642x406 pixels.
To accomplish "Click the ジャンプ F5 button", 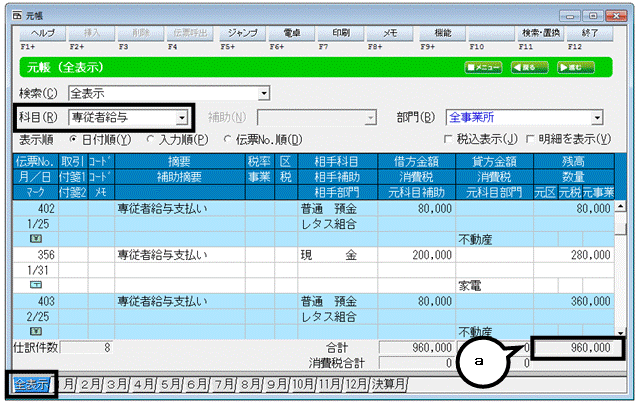I will click(x=242, y=34).
